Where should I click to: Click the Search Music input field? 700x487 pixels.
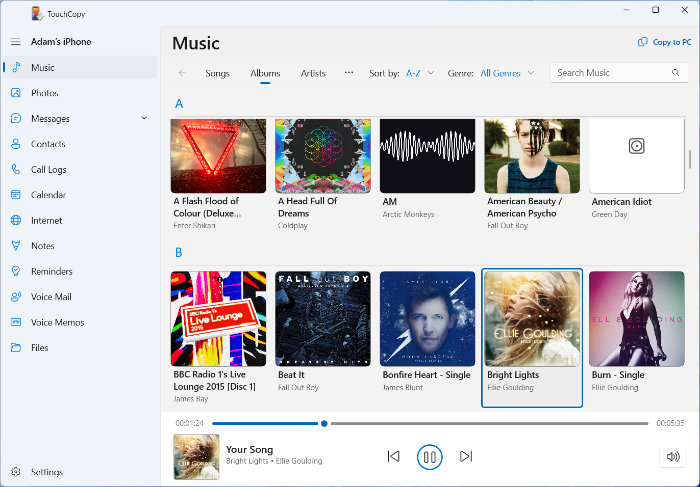coord(619,73)
